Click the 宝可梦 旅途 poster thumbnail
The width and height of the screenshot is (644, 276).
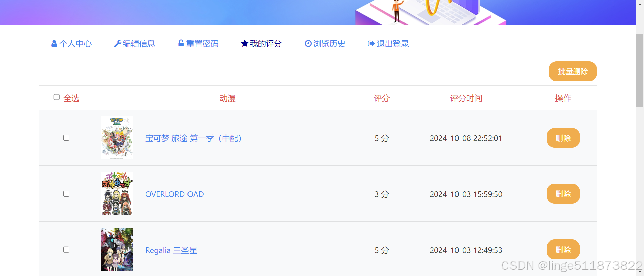coord(117,138)
